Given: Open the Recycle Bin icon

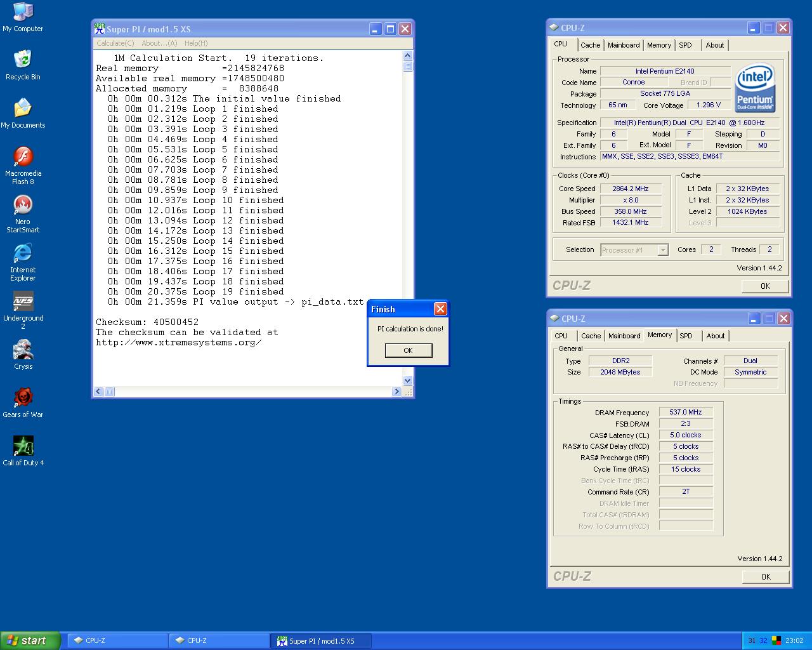Looking at the screenshot, I should pos(23,65).
